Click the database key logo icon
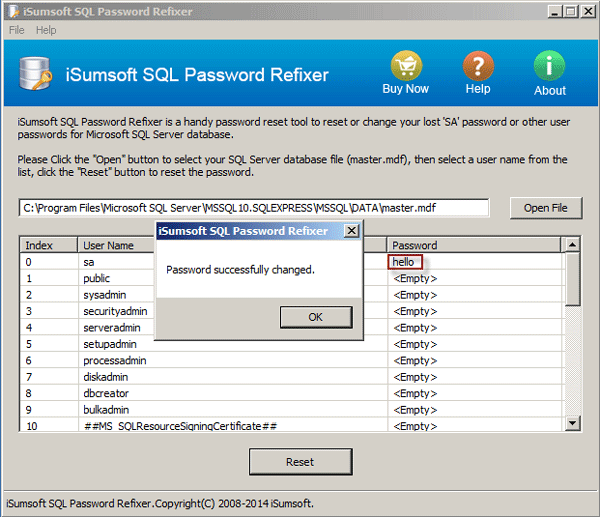The image size is (600, 517). pos(35,73)
